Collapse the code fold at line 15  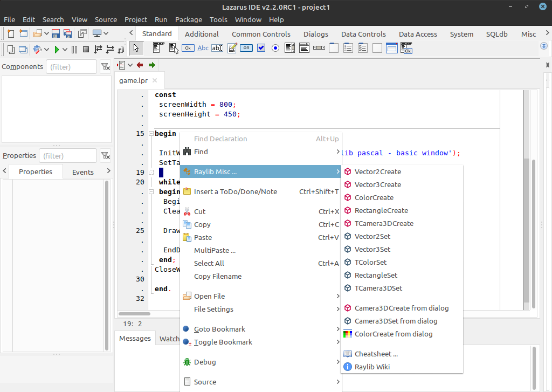tap(151, 134)
